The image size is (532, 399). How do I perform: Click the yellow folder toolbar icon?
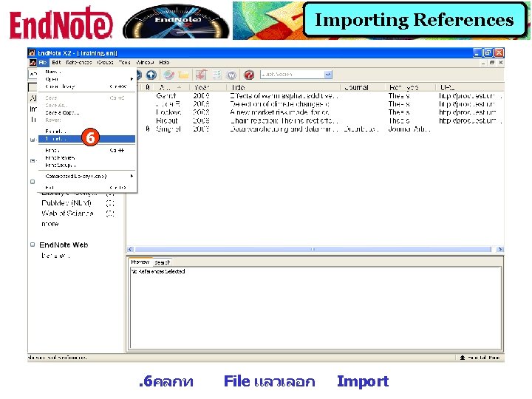point(183,75)
